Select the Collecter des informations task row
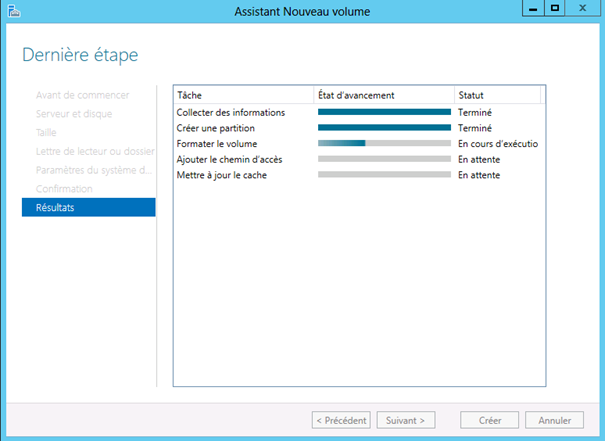This screenshot has height=441, width=605. (x=231, y=112)
